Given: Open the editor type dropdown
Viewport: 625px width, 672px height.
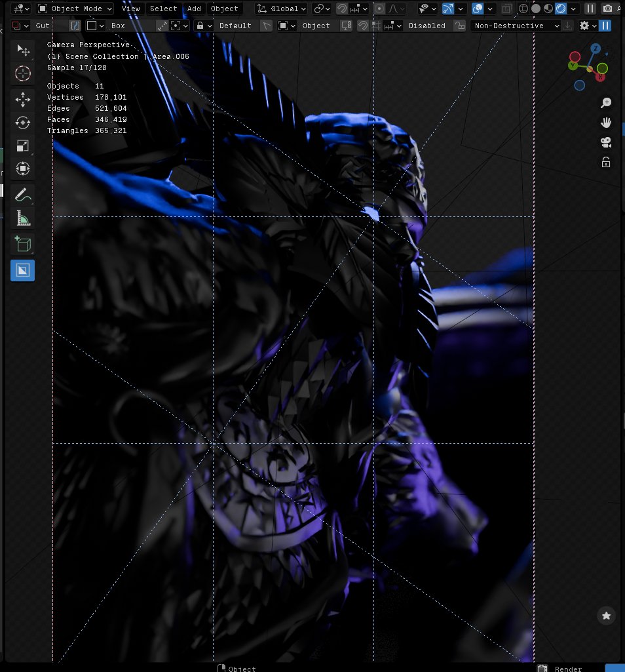Looking at the screenshot, I should [20, 9].
